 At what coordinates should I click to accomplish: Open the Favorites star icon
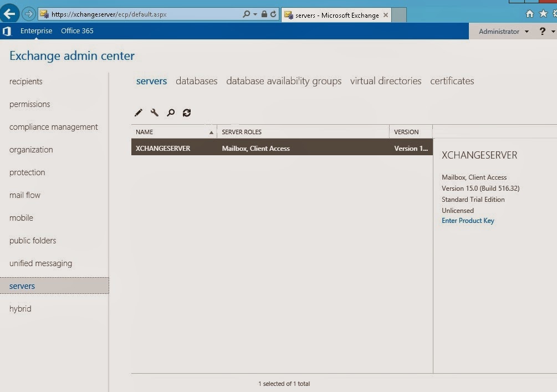point(543,14)
